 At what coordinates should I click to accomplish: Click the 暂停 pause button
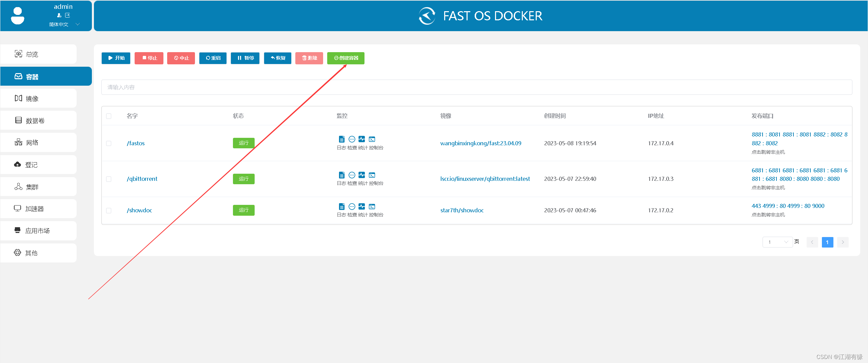245,58
